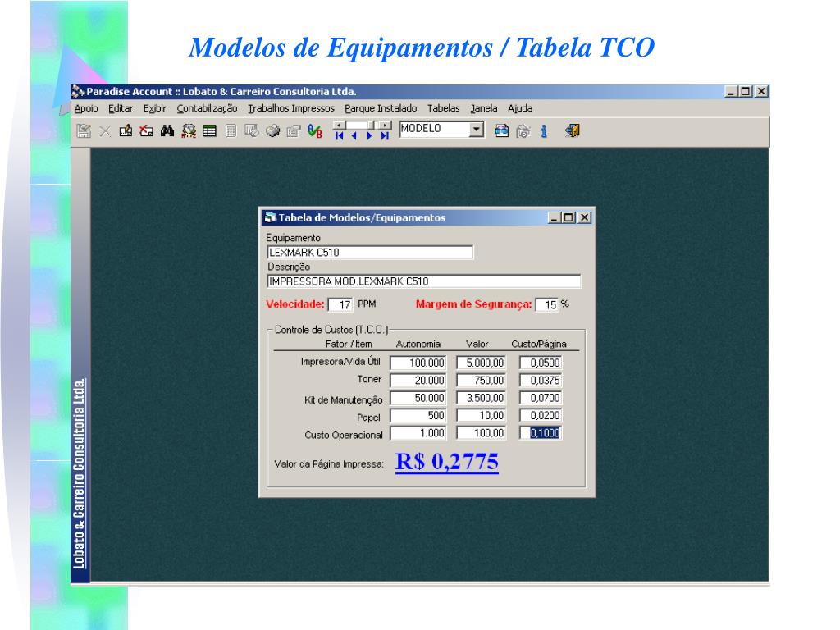Image resolution: width=840 pixels, height=630 pixels.
Task: Click the toolbar scrollbar right arrow
Action: (386, 126)
